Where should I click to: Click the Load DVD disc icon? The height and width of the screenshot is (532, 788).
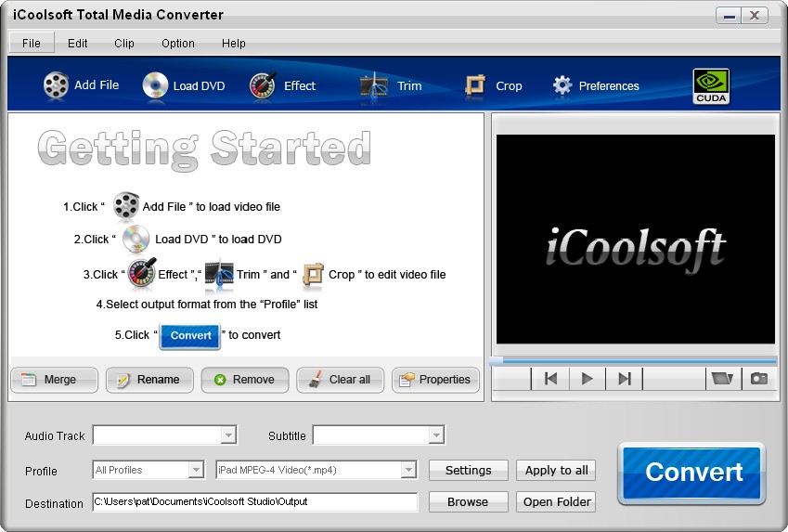155,85
